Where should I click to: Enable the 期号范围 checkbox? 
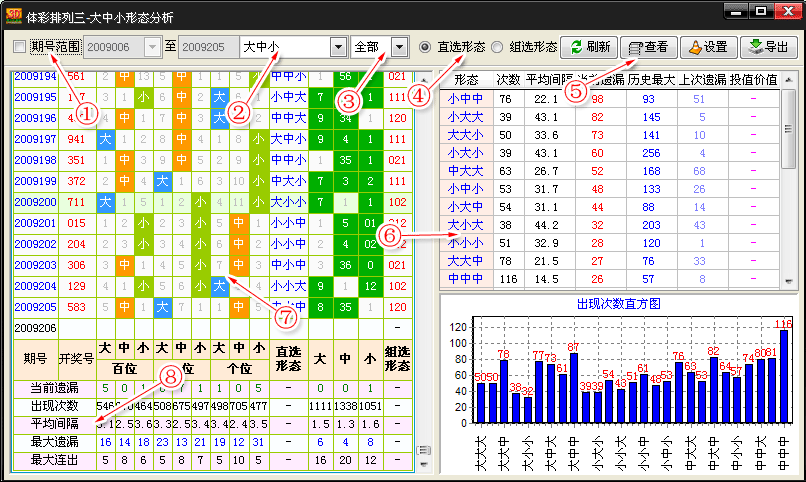(x=21, y=47)
